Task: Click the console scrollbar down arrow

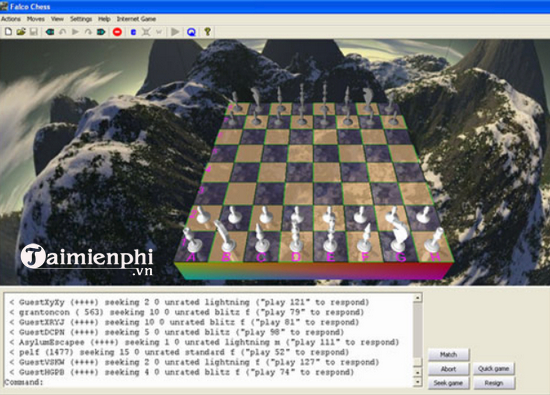Action: click(417, 382)
